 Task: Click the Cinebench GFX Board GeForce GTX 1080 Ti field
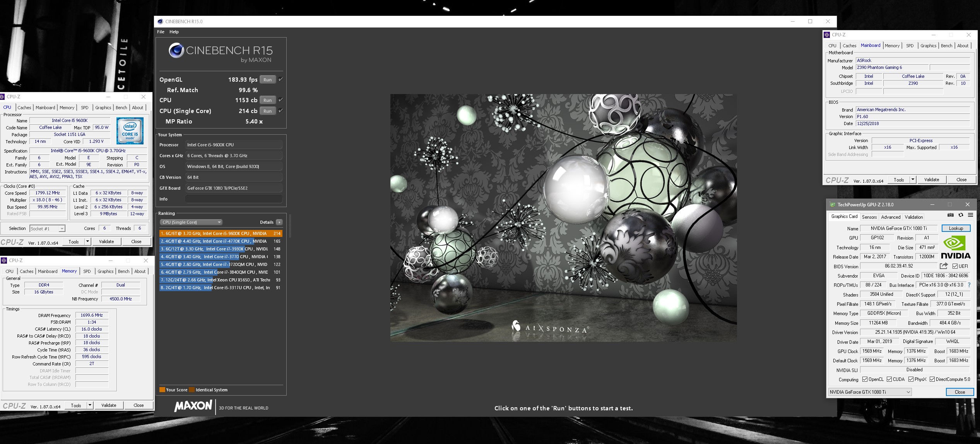(x=234, y=188)
